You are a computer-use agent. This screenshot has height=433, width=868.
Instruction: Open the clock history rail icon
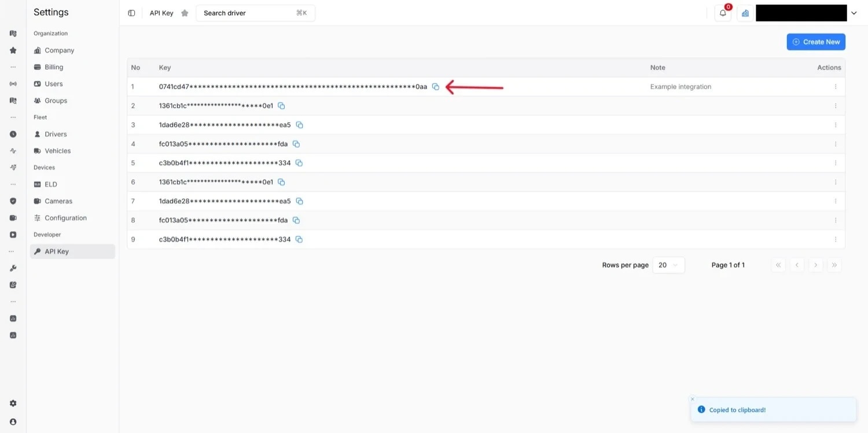click(13, 134)
